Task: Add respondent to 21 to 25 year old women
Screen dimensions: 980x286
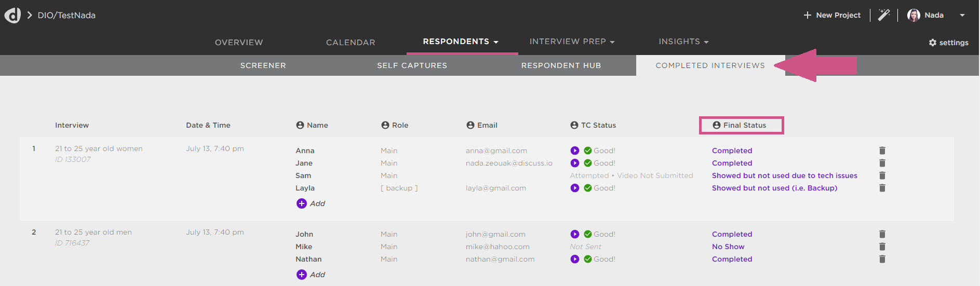Action: [x=311, y=203]
